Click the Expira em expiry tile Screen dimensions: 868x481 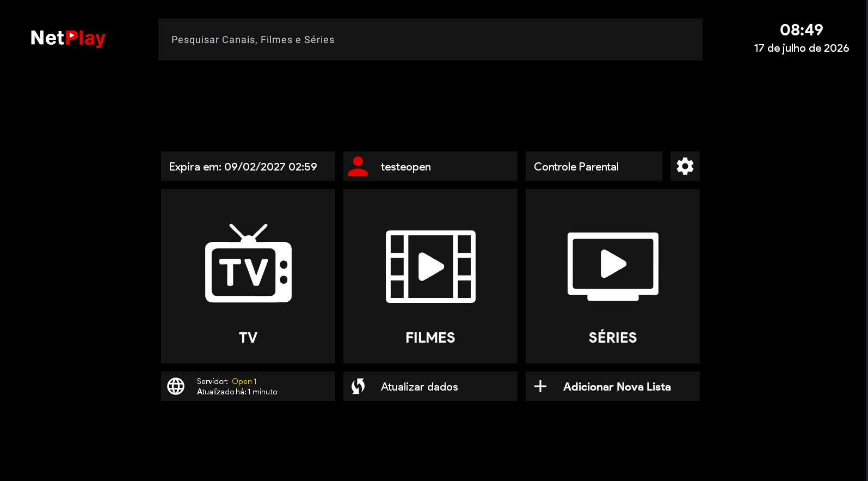click(x=248, y=166)
